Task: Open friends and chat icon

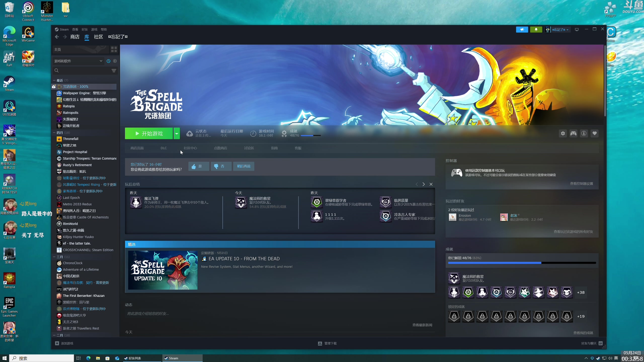Action: (x=600, y=343)
